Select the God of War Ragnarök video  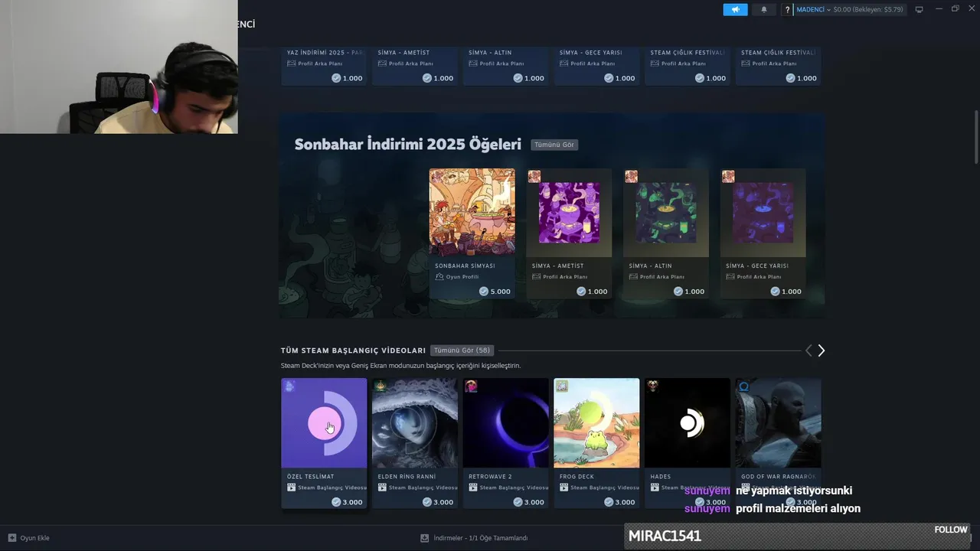click(778, 442)
